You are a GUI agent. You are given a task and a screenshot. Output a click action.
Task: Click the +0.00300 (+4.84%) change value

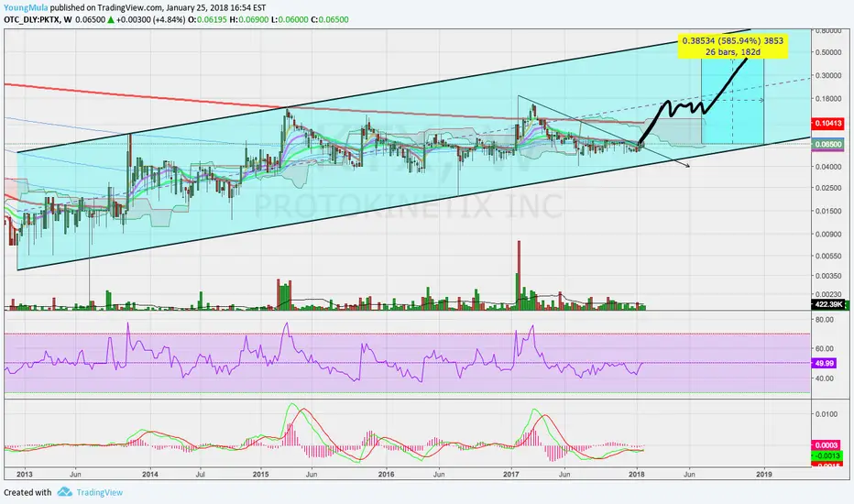coord(149,19)
